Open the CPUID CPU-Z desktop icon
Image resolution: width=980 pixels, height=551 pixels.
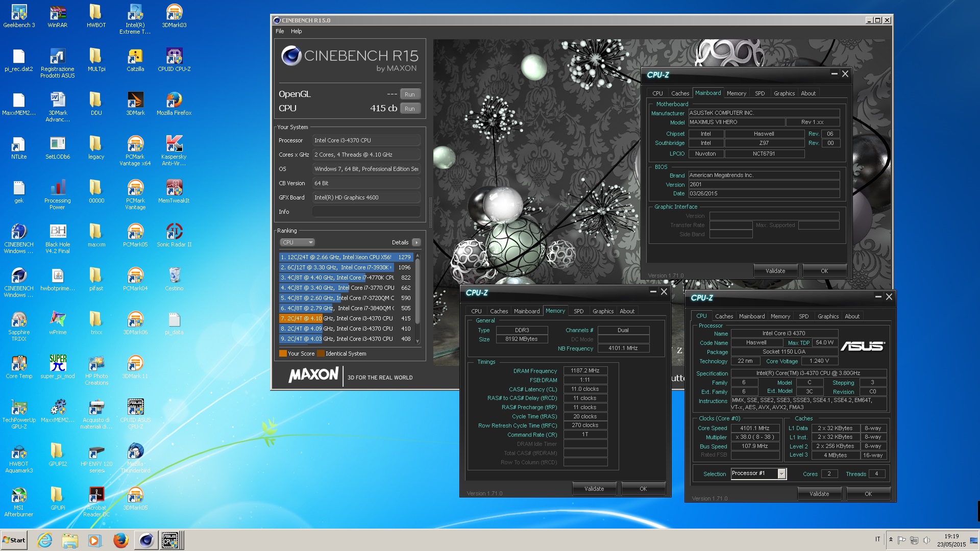174,59
